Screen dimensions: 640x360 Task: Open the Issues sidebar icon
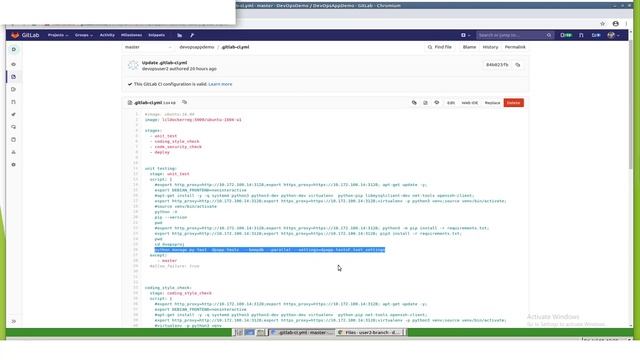[13, 89]
